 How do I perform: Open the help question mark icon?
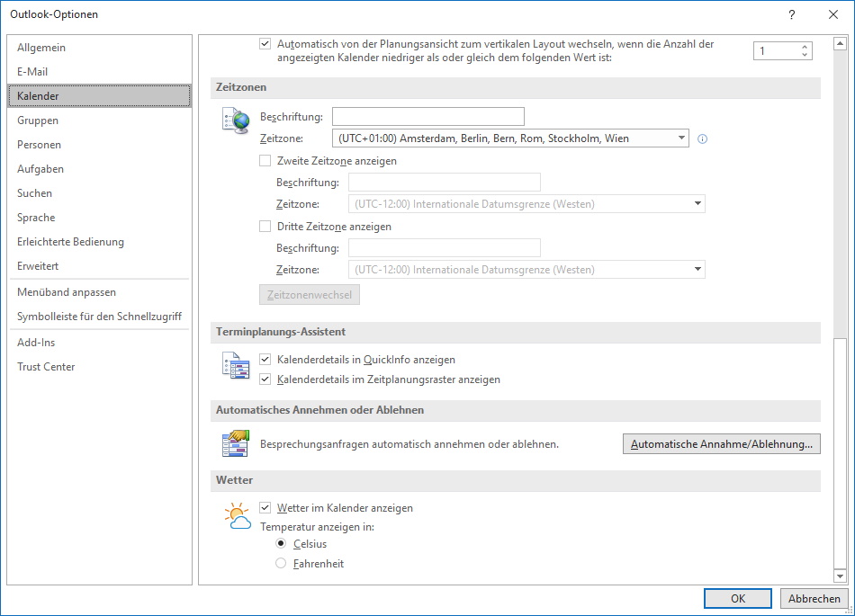pyautogui.click(x=792, y=14)
